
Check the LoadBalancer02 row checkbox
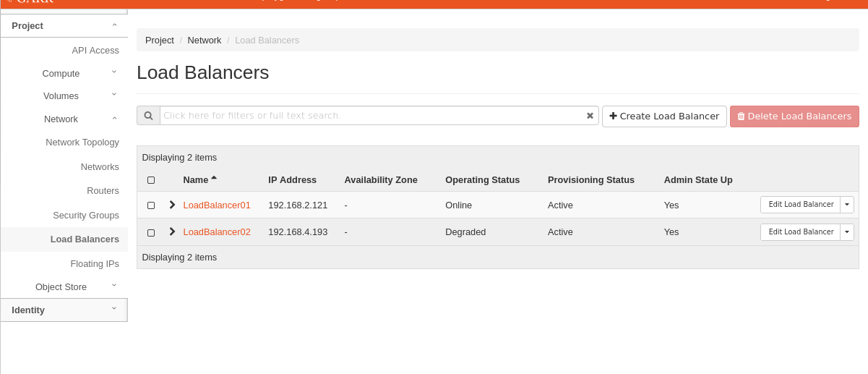pyautogui.click(x=151, y=233)
